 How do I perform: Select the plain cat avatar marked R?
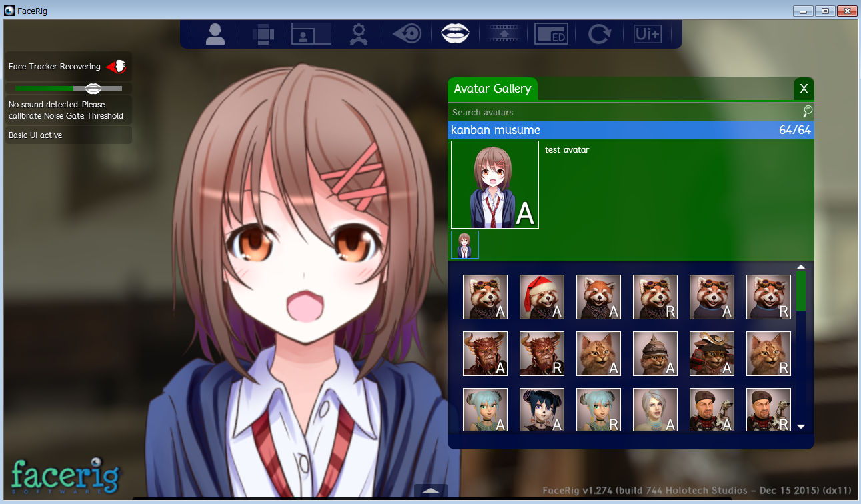tap(768, 353)
